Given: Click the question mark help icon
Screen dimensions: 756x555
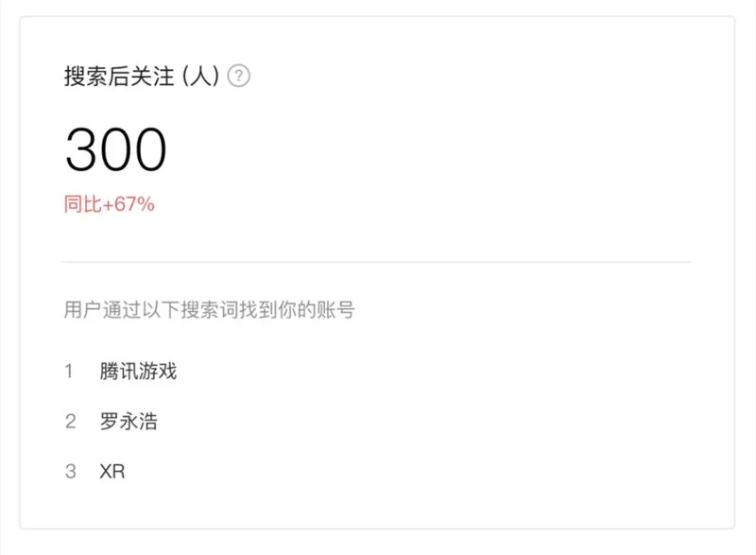Looking at the screenshot, I should click(239, 76).
